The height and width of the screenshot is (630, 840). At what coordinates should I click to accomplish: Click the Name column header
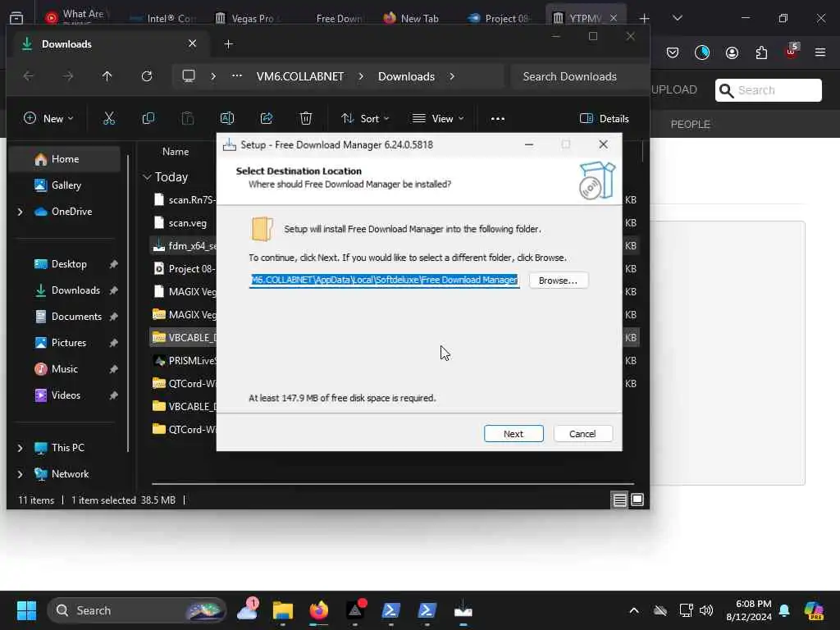click(176, 152)
